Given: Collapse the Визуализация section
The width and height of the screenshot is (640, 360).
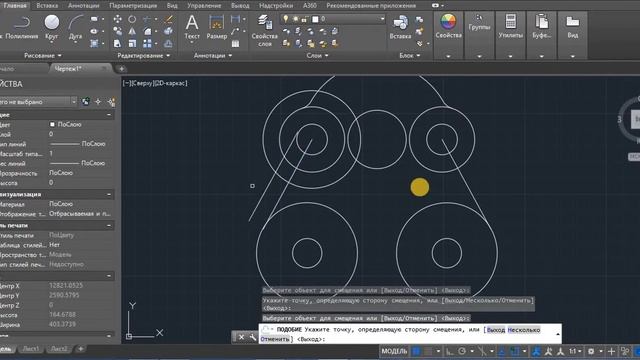Looking at the screenshot, I should tap(109, 194).
